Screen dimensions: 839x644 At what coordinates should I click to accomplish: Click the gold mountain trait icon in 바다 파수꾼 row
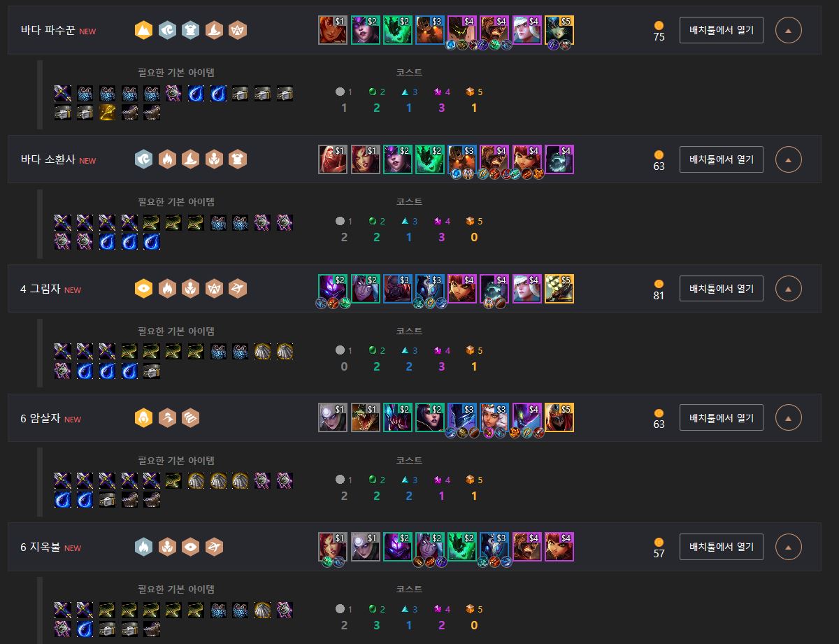click(x=143, y=30)
